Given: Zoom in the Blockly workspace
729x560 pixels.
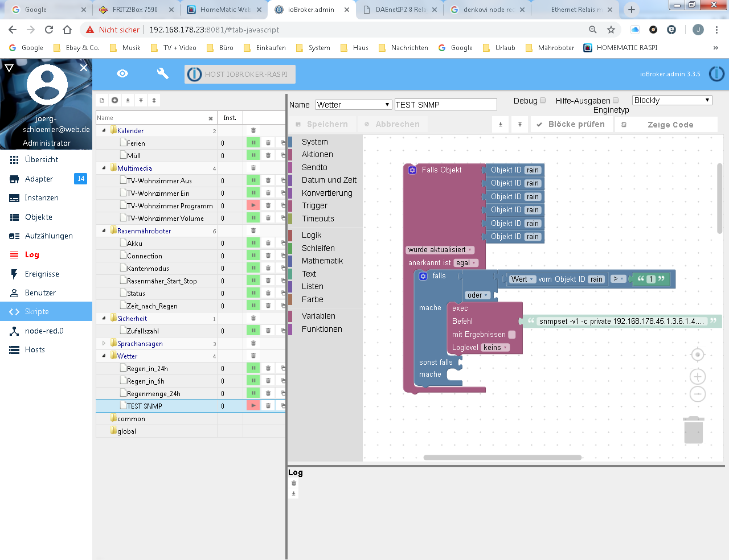Looking at the screenshot, I should pyautogui.click(x=698, y=376).
